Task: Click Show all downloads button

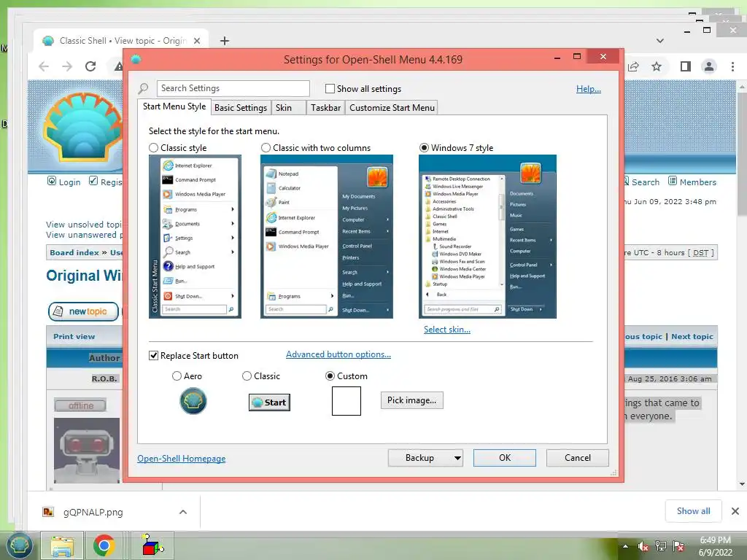Action: click(693, 511)
